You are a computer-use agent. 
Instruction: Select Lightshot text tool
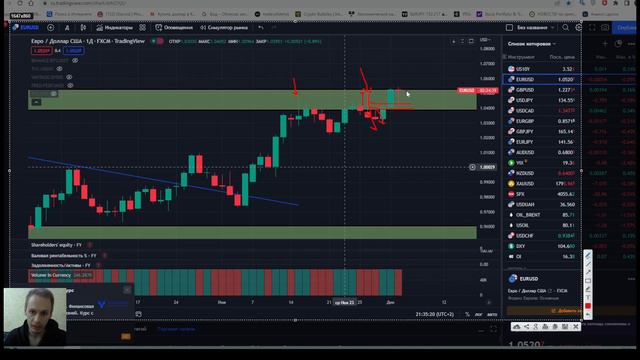pos(588,297)
